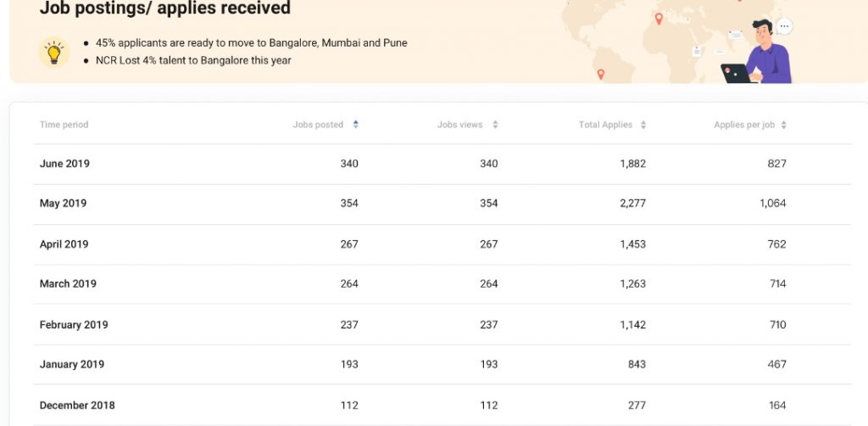The width and height of the screenshot is (868, 426).
Task: Click the Time period column header
Action: [x=64, y=125]
